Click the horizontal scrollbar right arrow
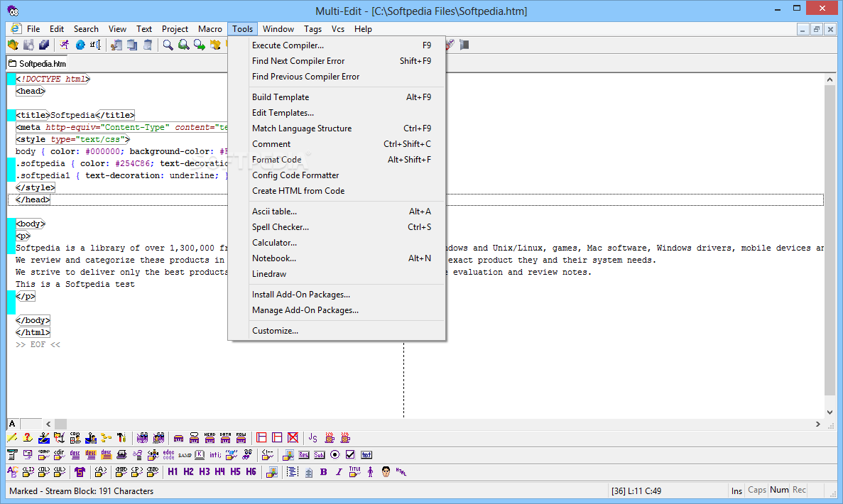This screenshot has height=504, width=843. pyautogui.click(x=817, y=424)
